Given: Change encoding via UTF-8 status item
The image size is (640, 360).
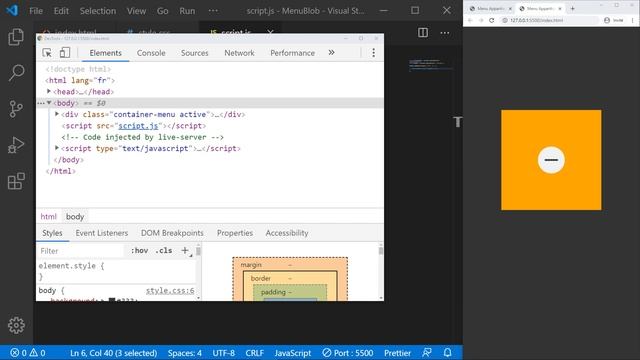Looking at the screenshot, I should [x=223, y=353].
